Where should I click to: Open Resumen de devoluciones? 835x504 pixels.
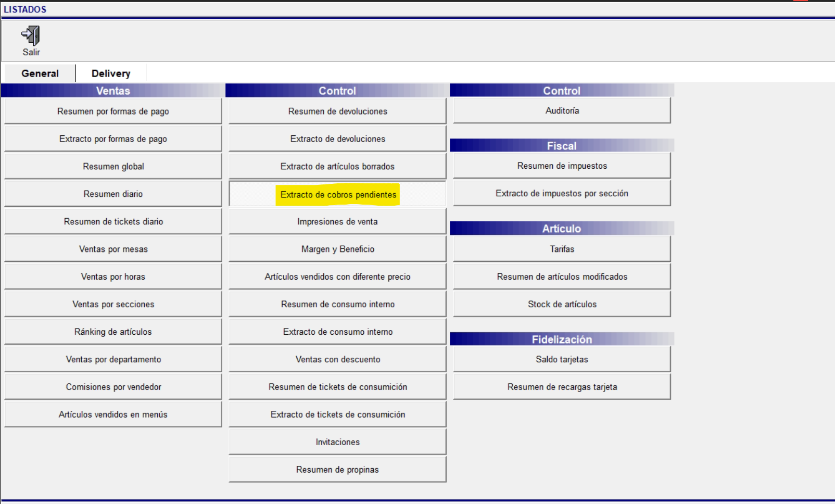[337, 111]
